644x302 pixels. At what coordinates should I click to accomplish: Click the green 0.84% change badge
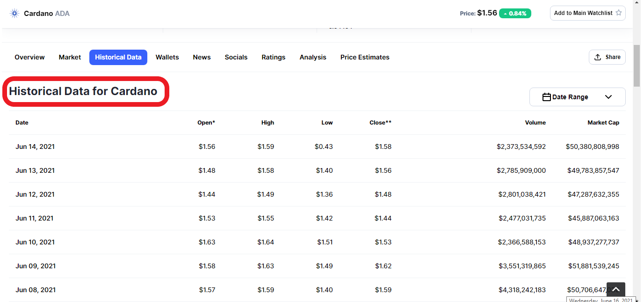515,14
